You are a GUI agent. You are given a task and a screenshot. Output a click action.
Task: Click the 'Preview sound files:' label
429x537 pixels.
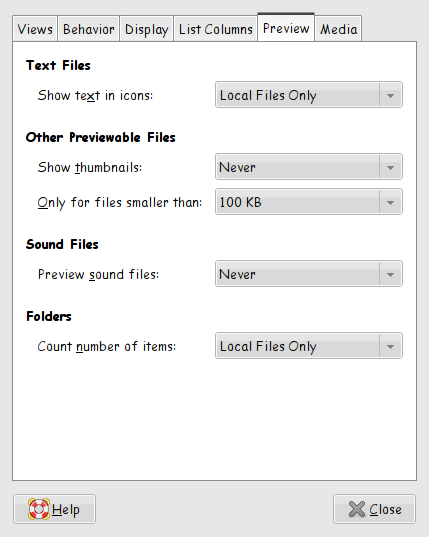pos(98,274)
